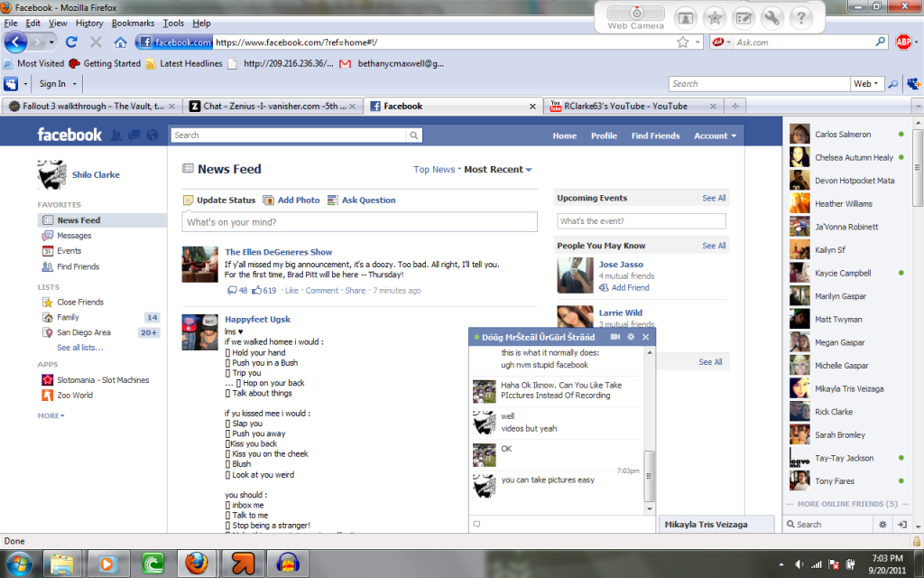Click See all lists link
924x578 pixels.
pos(80,348)
